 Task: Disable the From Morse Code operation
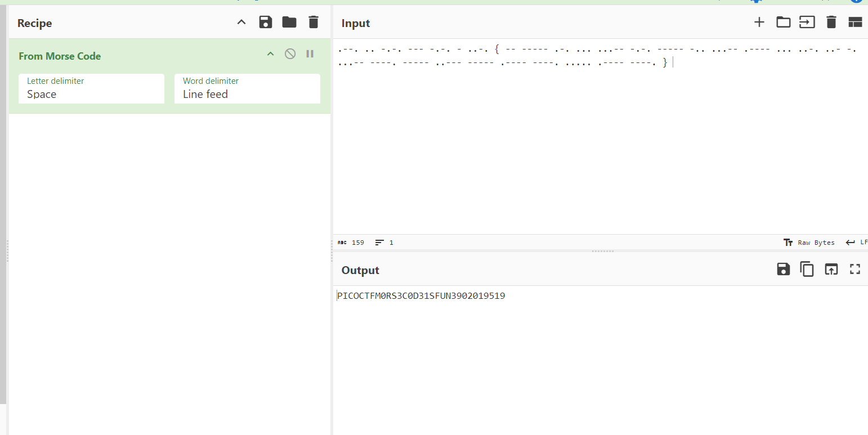[290, 54]
